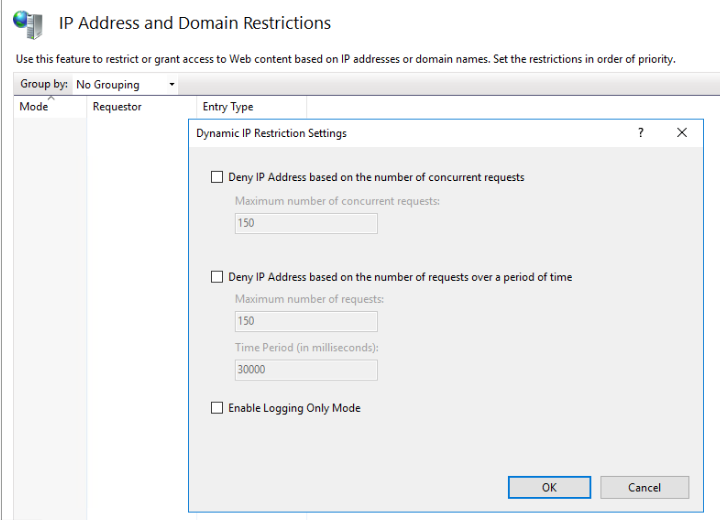Click the 'IP Address and Domain Restrictions' heading

point(195,23)
